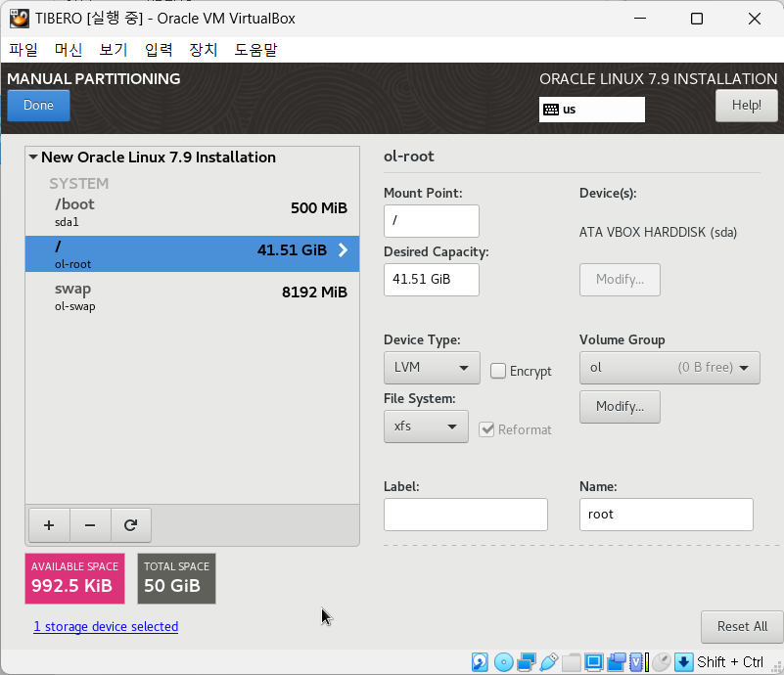Open the Device Type LVM dropdown
Screen dimensions: 784x675
[x=432, y=368]
